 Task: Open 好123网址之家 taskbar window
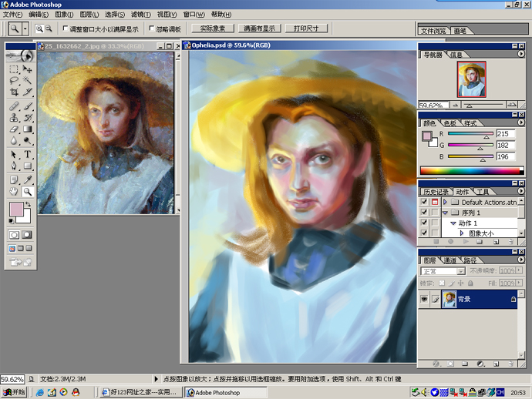pyautogui.click(x=140, y=392)
